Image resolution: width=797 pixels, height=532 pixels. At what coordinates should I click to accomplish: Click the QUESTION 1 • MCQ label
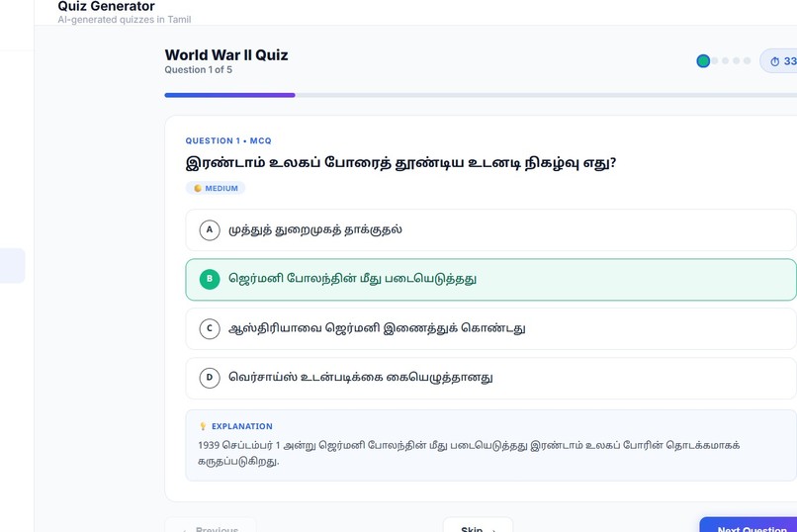(228, 140)
